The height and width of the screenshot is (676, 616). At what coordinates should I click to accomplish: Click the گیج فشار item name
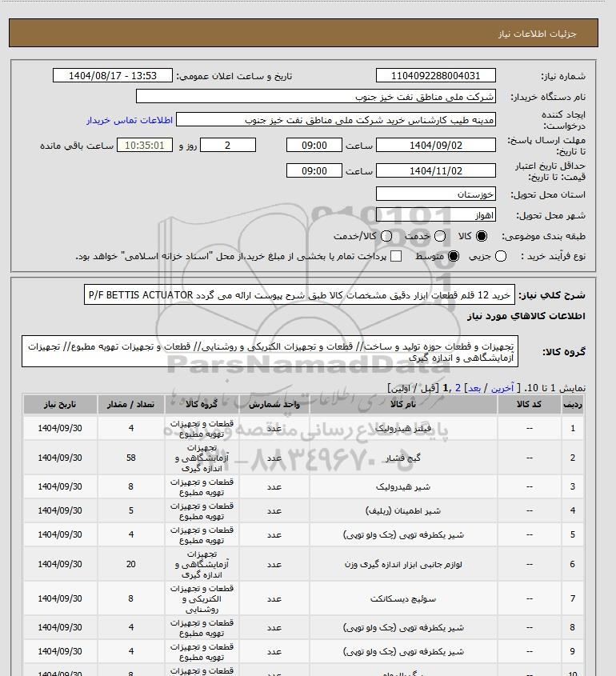[403, 458]
